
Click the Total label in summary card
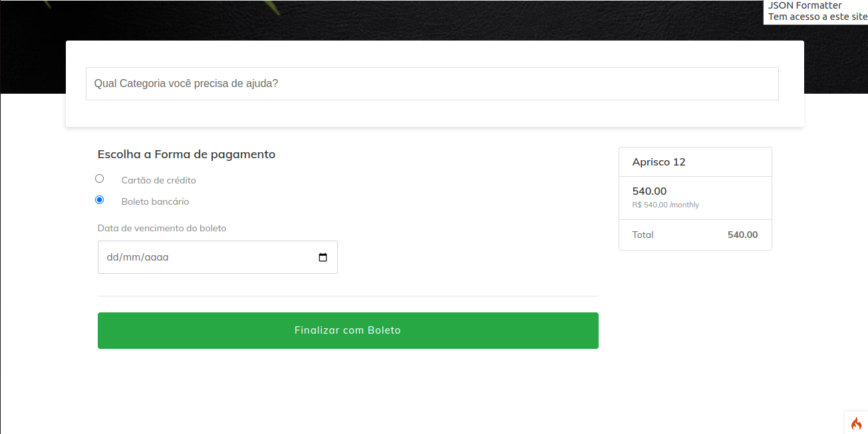(x=643, y=235)
